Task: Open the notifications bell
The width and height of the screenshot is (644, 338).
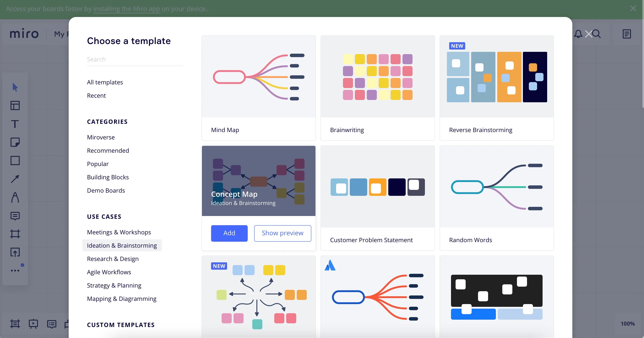Action: tap(578, 34)
